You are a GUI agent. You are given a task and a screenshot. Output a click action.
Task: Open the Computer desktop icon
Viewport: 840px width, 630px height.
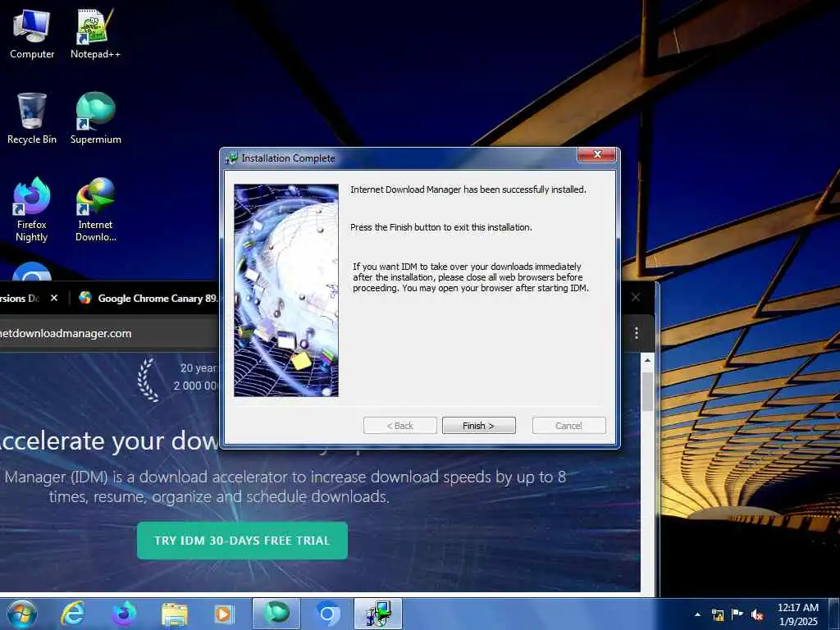click(32, 34)
